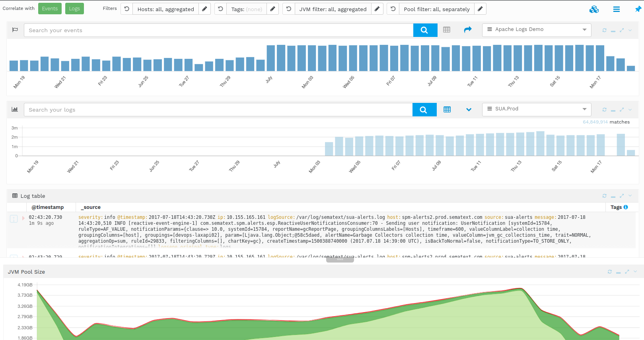Viewport: 644px width, 340px height.
Task: Toggle the green Events correlate button
Action: 50,9
